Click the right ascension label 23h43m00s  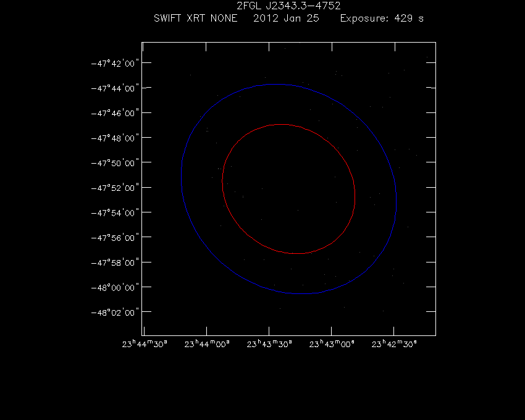pyautogui.click(x=332, y=344)
